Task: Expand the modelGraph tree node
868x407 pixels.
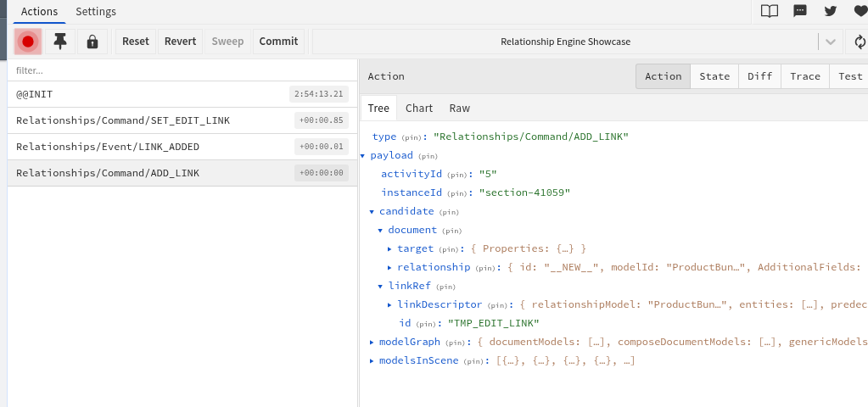Action: tap(372, 343)
